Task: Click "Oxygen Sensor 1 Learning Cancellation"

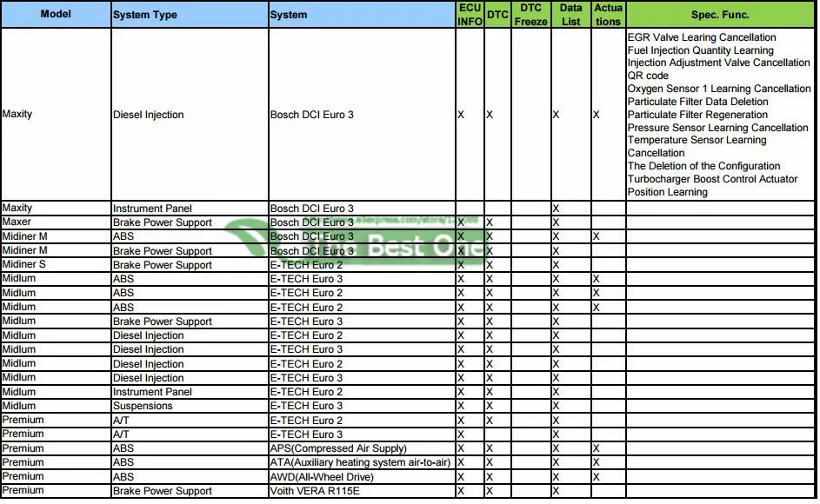Action: [719, 89]
